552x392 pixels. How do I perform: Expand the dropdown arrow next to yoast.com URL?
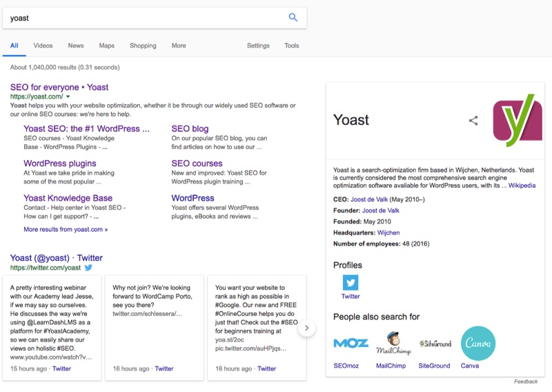point(68,97)
